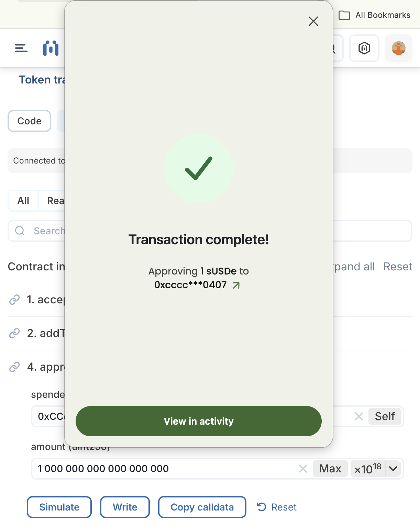Viewport: 420px width, 527px height.
Task: Copy link icon for method 4 approve
Action: (14, 367)
